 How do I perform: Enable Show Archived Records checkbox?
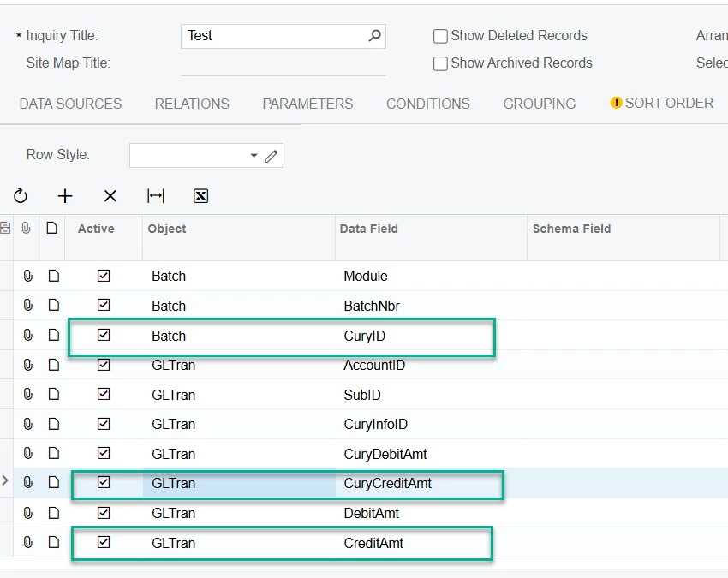click(x=441, y=63)
